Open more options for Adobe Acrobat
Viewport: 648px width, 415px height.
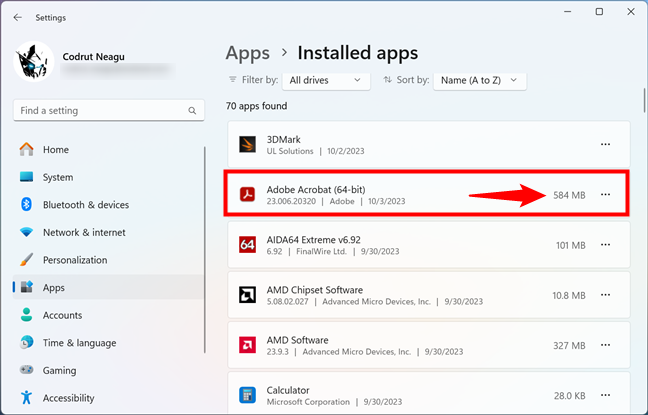point(605,195)
